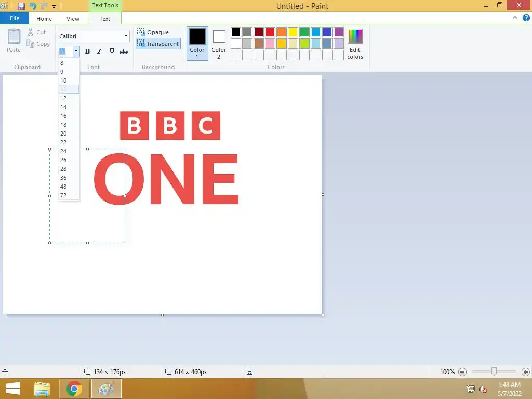Toggle Strikethrough formatting
532x399 pixels.
[x=124, y=51]
